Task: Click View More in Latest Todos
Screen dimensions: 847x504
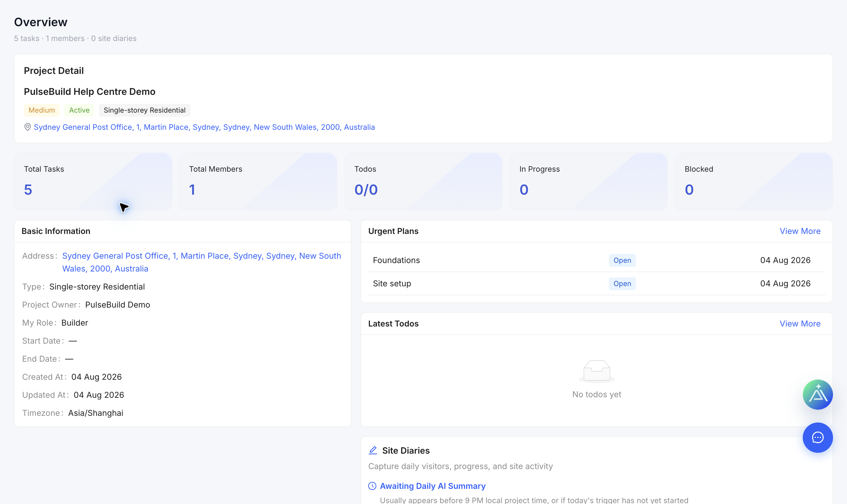Action: pos(800,324)
